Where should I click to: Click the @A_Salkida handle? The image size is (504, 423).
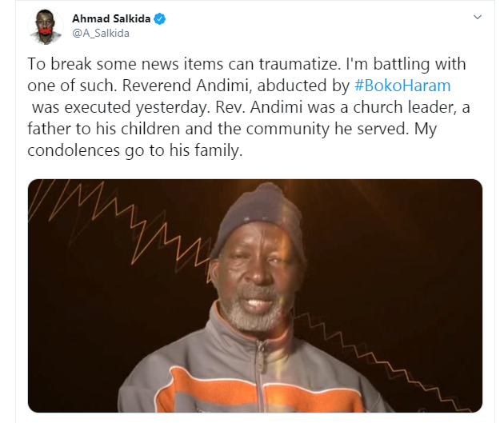pyautogui.click(x=101, y=33)
